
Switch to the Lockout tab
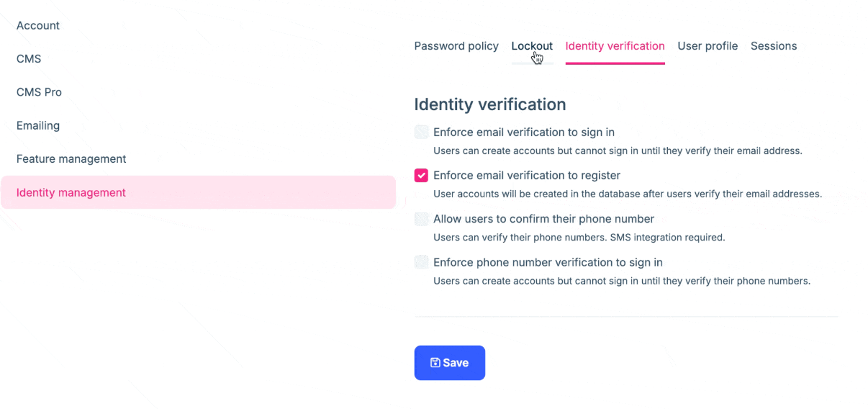532,46
